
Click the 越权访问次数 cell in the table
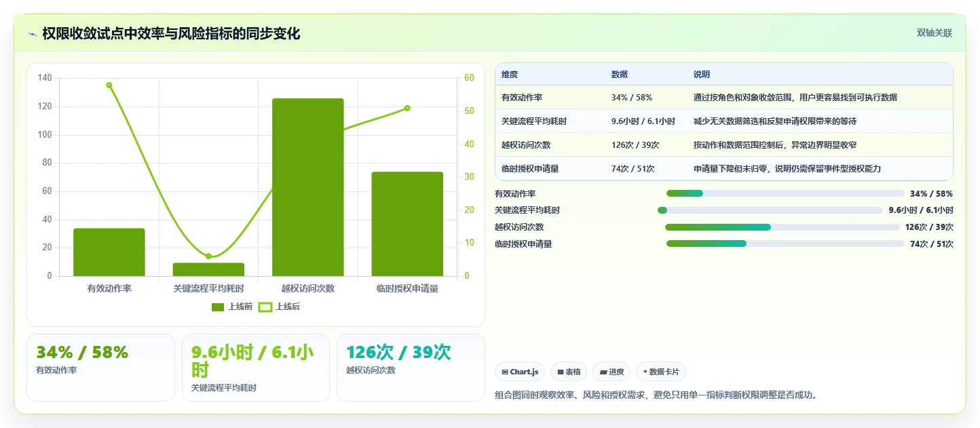tap(526, 145)
